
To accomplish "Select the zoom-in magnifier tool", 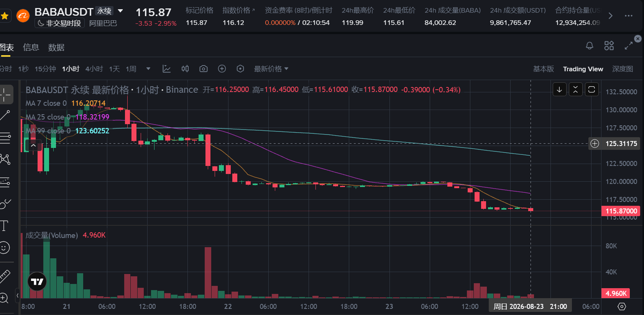I will tap(4, 298).
